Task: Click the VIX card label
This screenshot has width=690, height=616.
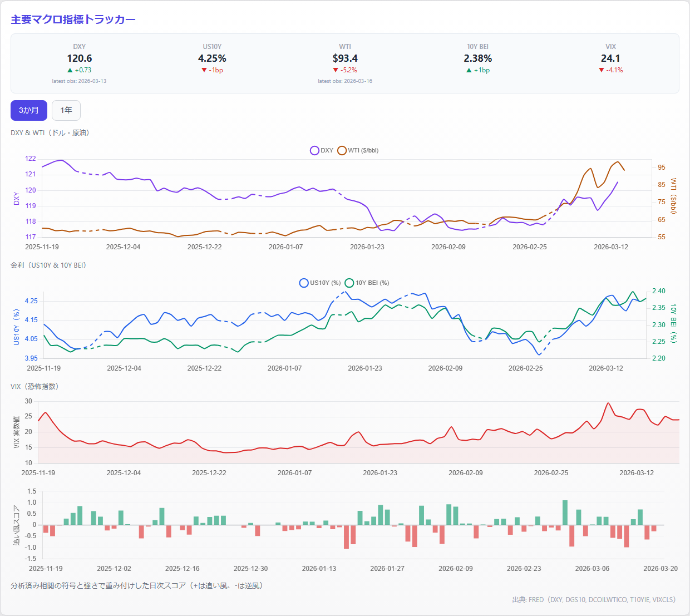Action: [x=610, y=47]
